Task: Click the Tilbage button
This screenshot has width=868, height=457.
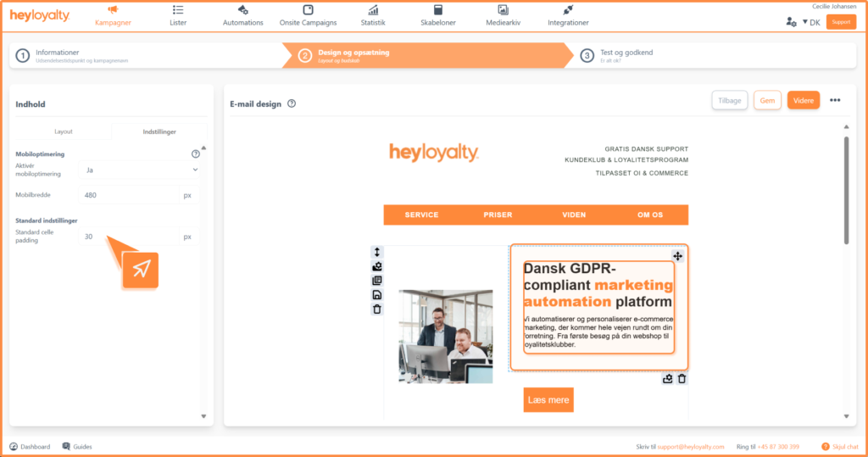Action: 730,100
